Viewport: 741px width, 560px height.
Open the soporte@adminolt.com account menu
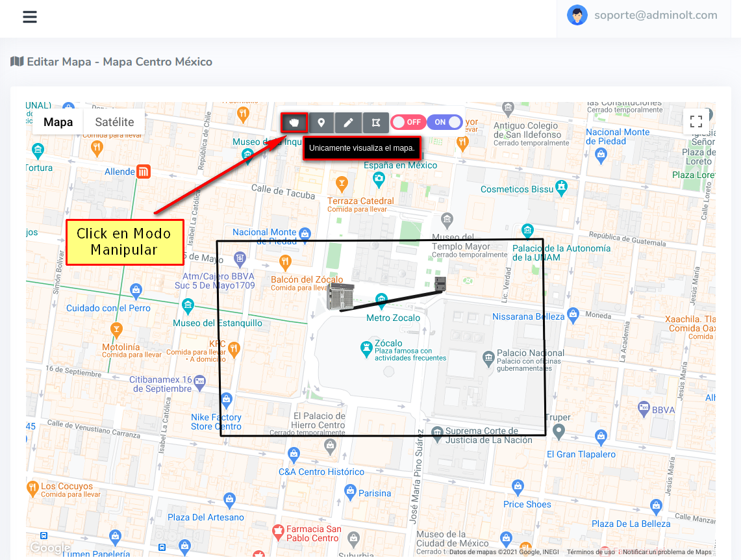coord(655,16)
